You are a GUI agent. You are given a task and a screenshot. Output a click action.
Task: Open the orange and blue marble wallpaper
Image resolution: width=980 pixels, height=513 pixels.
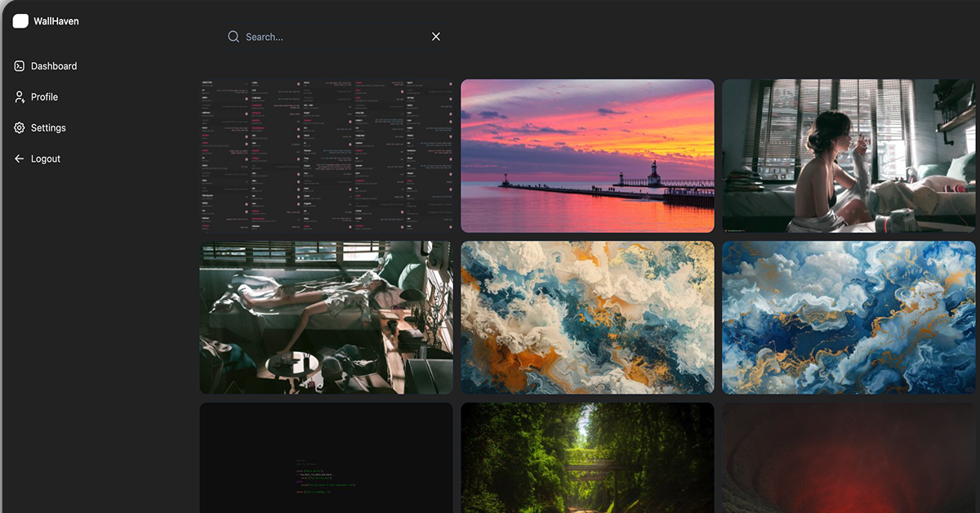point(587,318)
